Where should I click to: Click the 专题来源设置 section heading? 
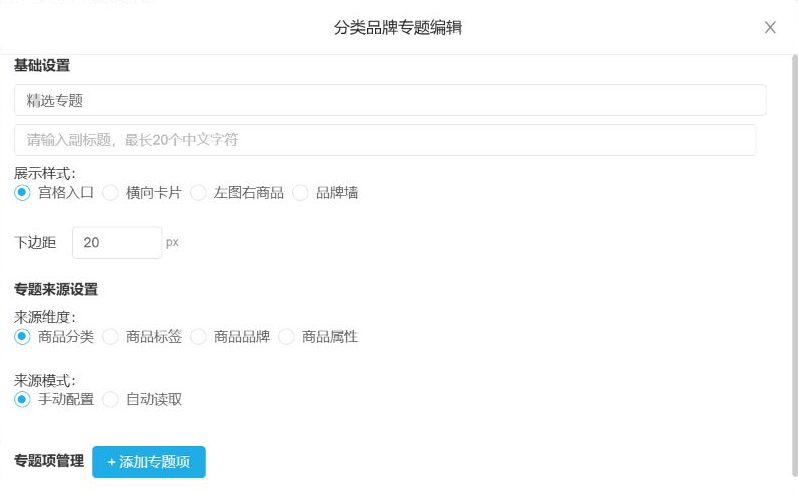click(x=56, y=290)
